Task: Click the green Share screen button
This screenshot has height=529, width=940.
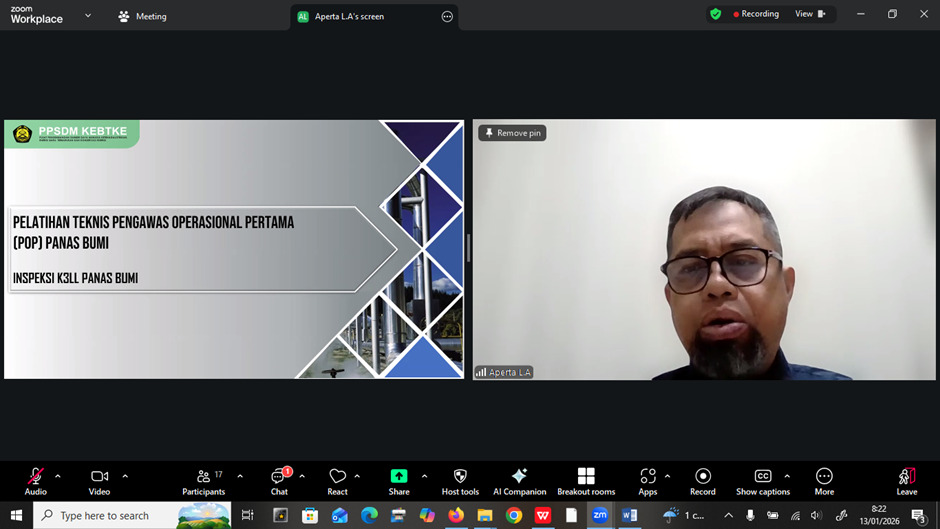Action: pos(399,480)
